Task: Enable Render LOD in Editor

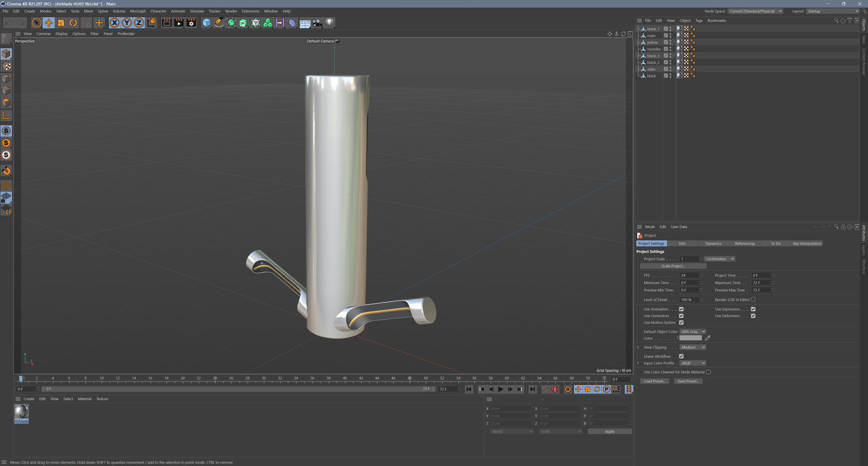Action: pos(753,300)
